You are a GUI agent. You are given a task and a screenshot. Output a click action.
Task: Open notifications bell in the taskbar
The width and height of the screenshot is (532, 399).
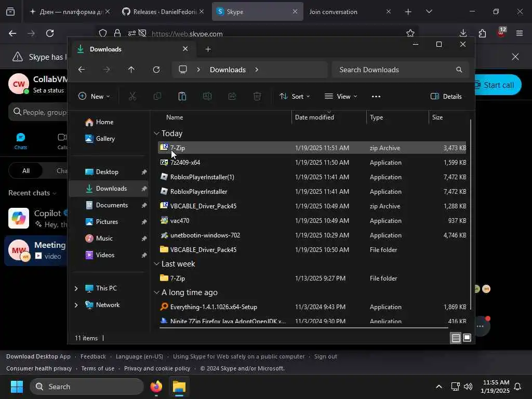tap(517, 387)
